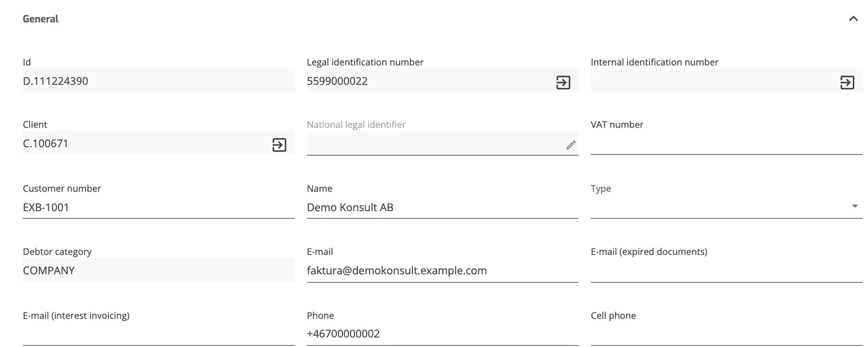This screenshot has width=868, height=347.
Task: Open the Client C.100671 link icon
Action: point(279,145)
